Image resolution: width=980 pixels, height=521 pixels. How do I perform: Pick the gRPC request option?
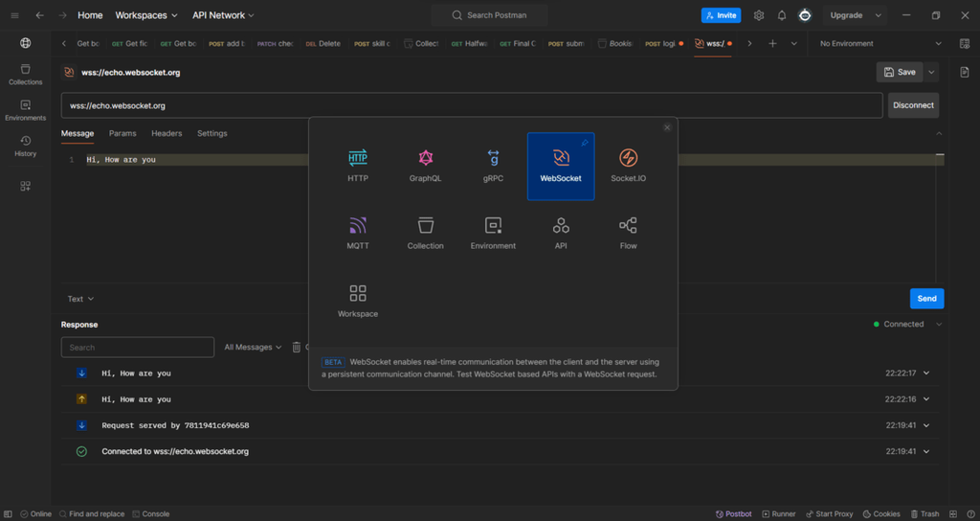click(x=493, y=166)
